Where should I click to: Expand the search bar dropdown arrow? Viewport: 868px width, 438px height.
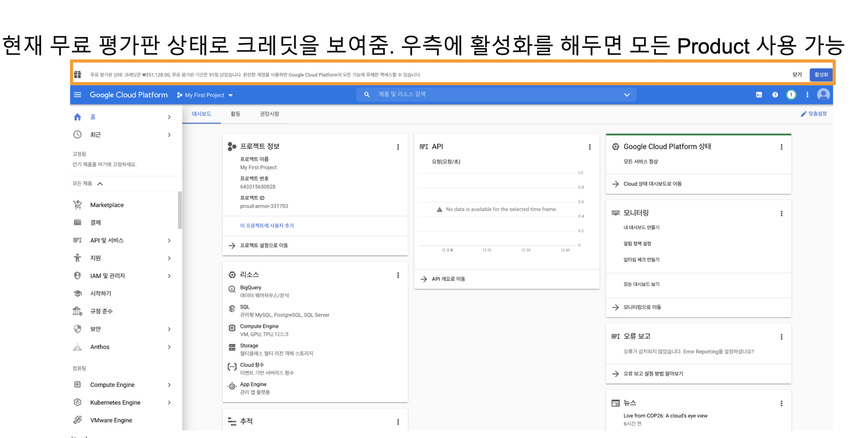tap(627, 95)
